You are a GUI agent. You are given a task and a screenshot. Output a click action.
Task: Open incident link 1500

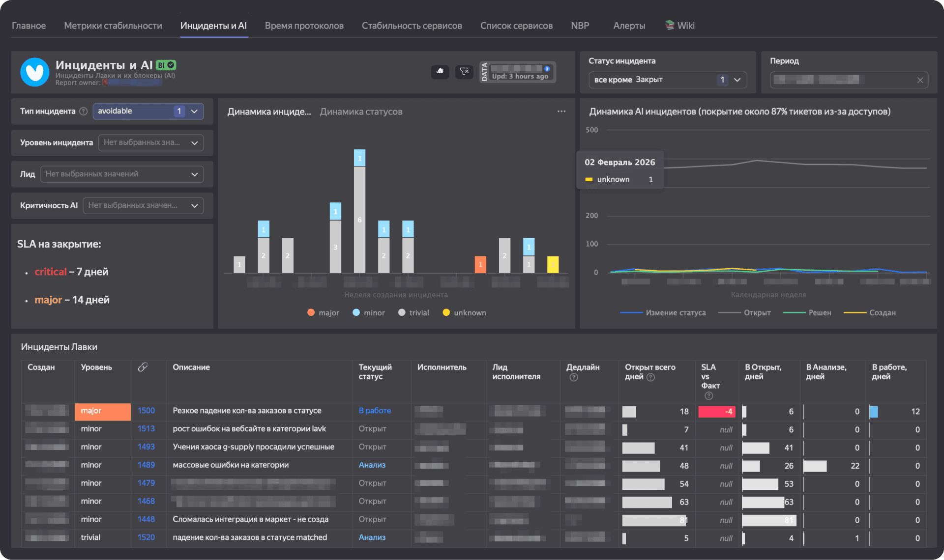tap(146, 411)
